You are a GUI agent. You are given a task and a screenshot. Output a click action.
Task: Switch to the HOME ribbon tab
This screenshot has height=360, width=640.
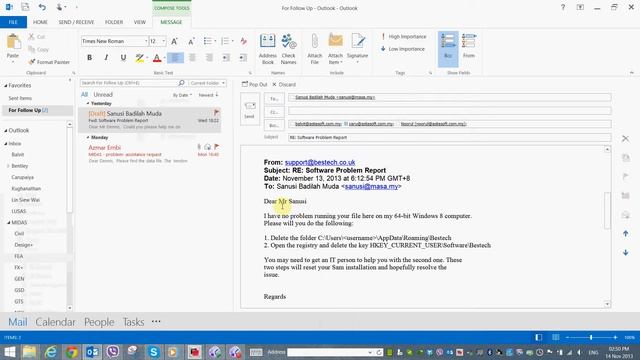pyautogui.click(x=40, y=22)
